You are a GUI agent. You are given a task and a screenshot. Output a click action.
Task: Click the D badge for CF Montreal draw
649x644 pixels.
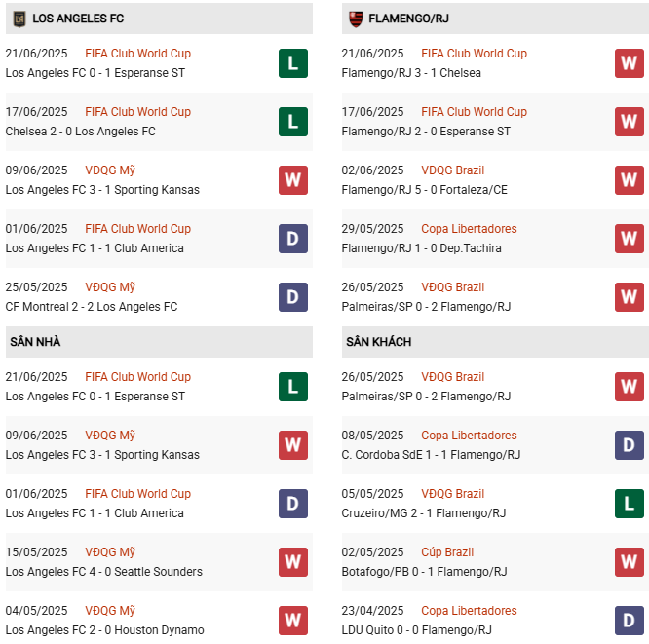[x=292, y=297]
